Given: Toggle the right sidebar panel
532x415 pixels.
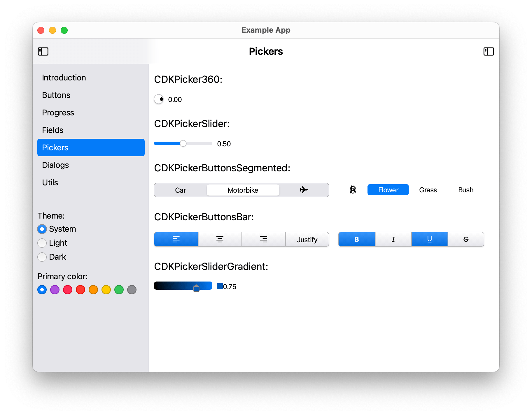Looking at the screenshot, I should (x=489, y=51).
